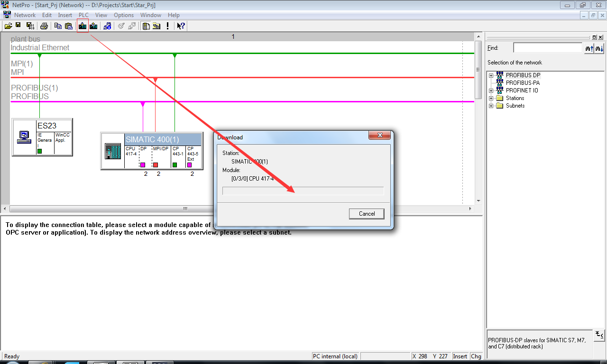Click the Download to PLC toolbar icon
This screenshot has height=364, width=607.
83,26
